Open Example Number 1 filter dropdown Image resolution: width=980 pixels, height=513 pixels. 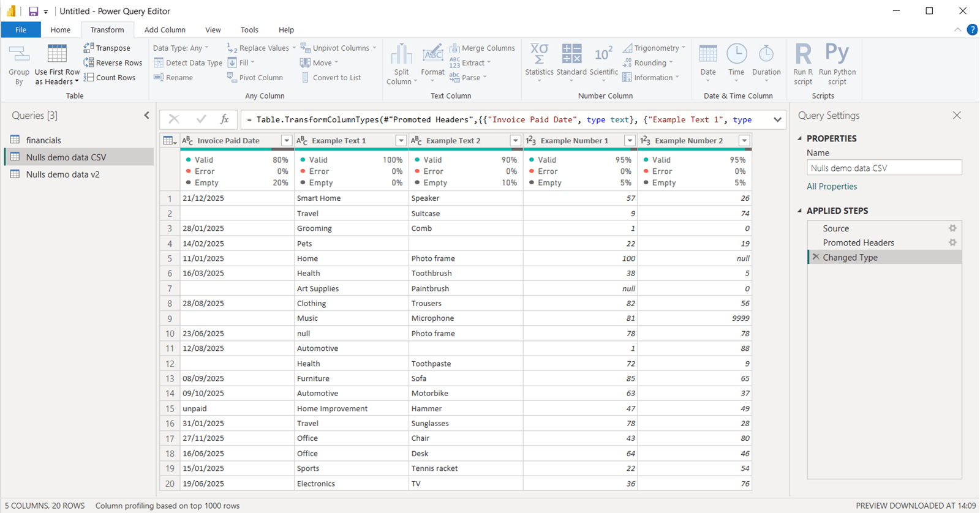(630, 141)
